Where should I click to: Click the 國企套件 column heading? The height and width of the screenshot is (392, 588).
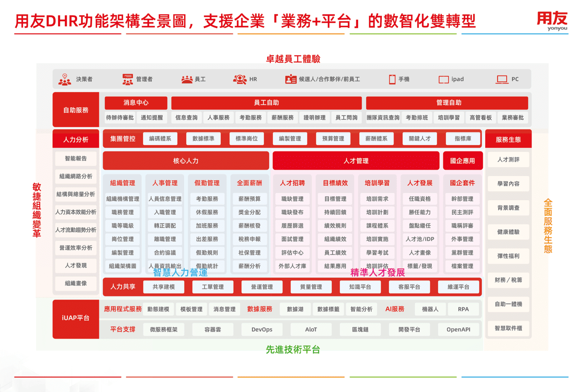[x=462, y=183]
